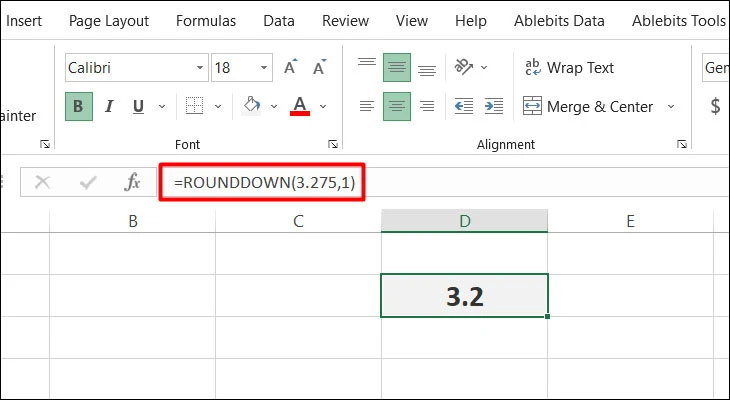Align text left
The width and height of the screenshot is (730, 400).
[367, 106]
